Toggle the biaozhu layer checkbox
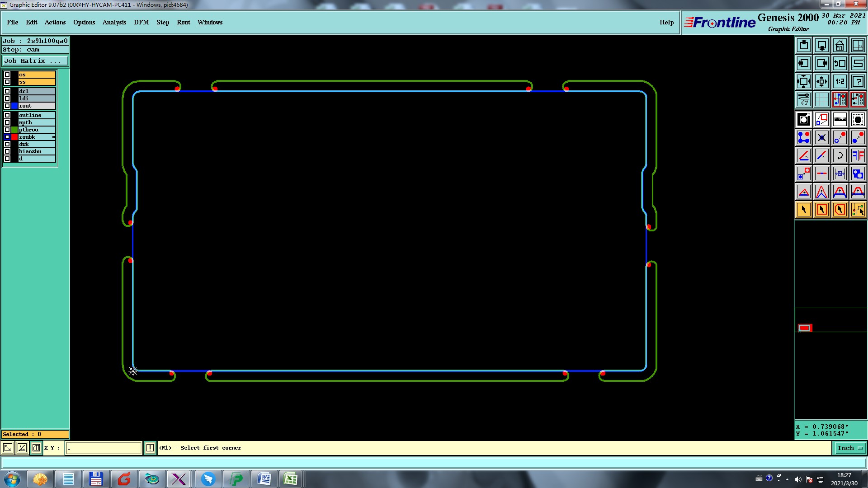The image size is (868, 488). click(x=7, y=151)
